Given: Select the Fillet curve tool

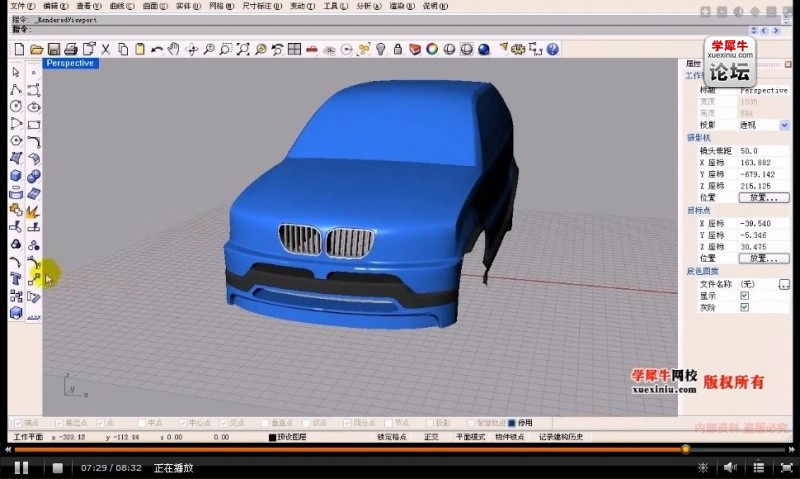Looking at the screenshot, I should pyautogui.click(x=34, y=141).
